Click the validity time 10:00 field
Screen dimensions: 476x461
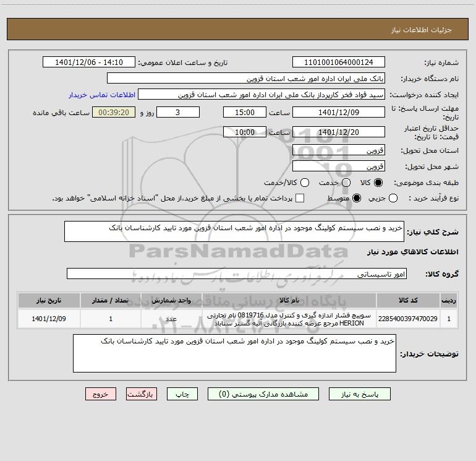(x=245, y=132)
